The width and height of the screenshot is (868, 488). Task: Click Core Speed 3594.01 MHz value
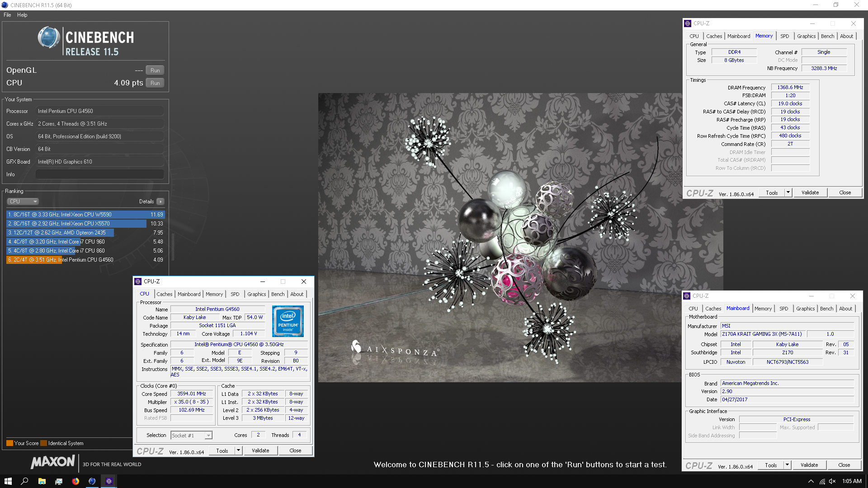tap(192, 394)
